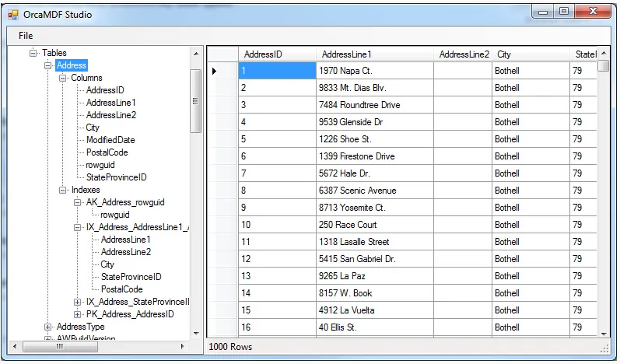Collapse the Tables tree node
The height and width of the screenshot is (364, 620).
[x=33, y=53]
